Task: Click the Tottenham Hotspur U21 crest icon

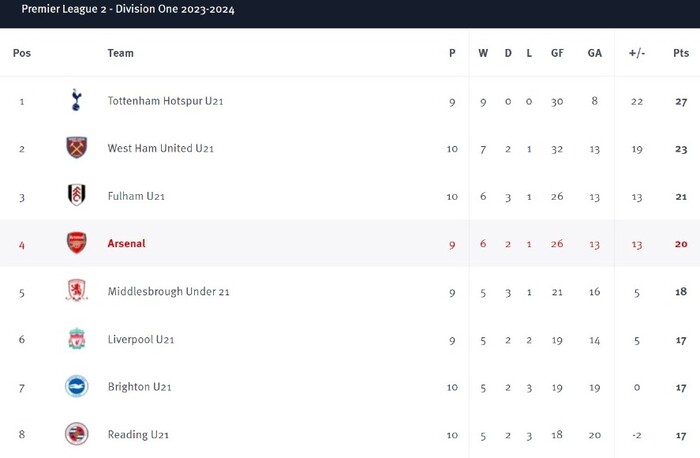Action: point(76,100)
